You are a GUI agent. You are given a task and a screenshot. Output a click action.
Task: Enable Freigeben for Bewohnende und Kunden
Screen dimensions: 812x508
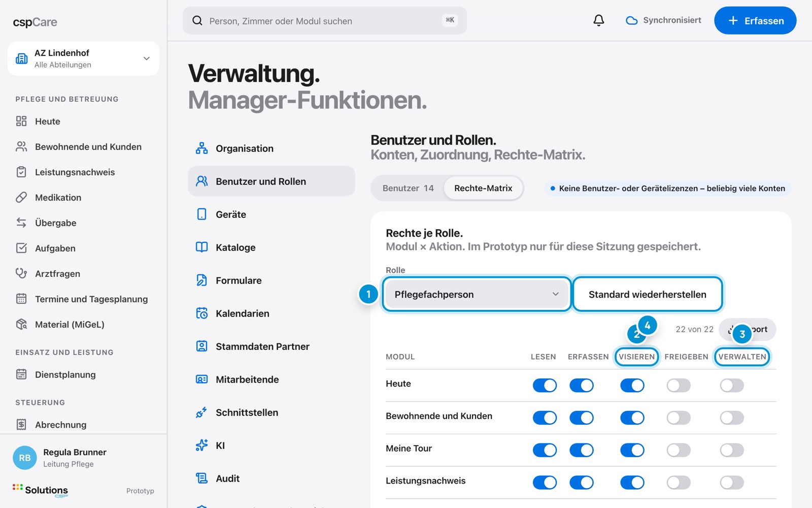pyautogui.click(x=679, y=418)
